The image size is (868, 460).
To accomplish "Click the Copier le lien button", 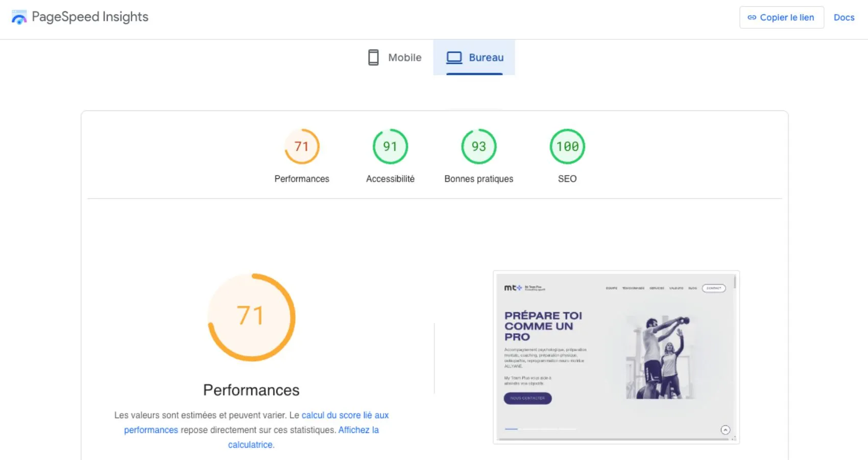I will pyautogui.click(x=781, y=17).
